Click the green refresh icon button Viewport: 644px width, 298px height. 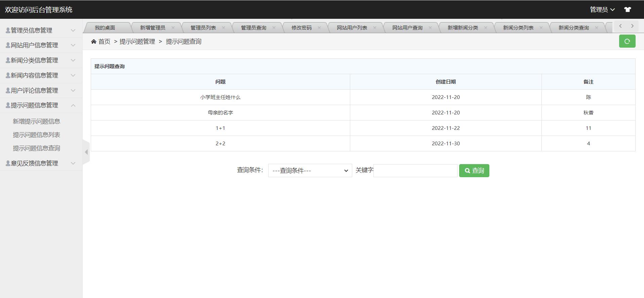tap(627, 41)
